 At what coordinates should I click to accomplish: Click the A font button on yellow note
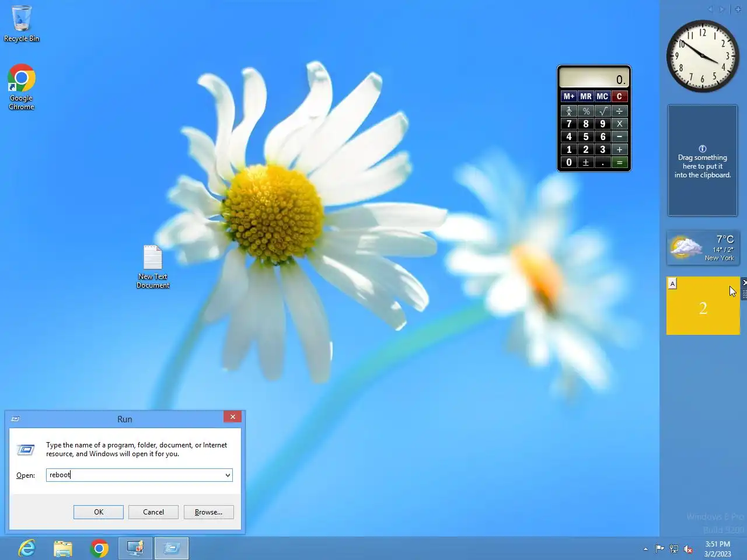click(672, 283)
